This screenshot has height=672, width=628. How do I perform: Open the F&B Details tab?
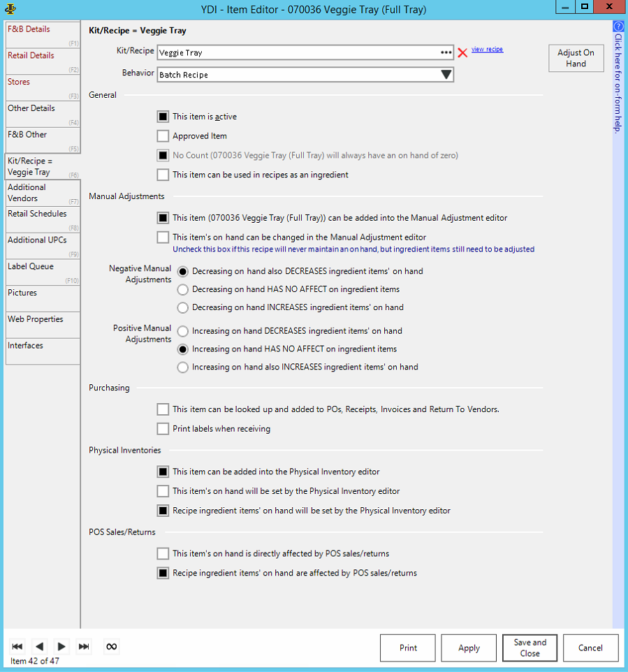coord(43,35)
